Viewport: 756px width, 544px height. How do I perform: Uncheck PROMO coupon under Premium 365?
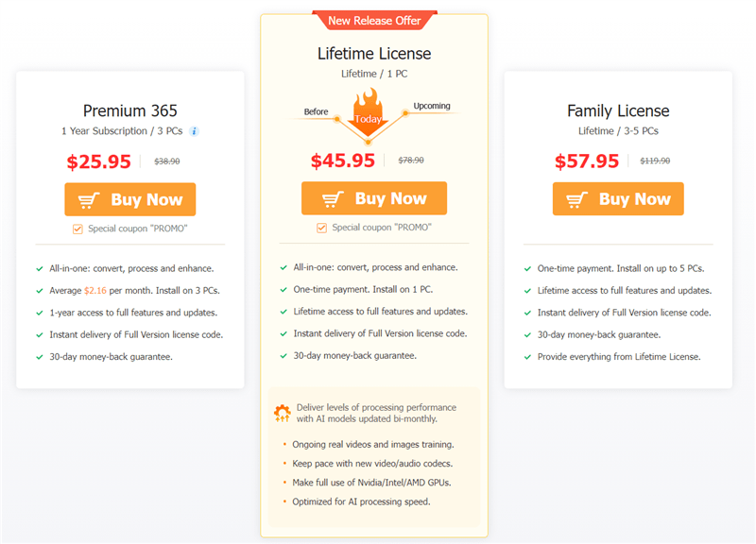point(77,229)
